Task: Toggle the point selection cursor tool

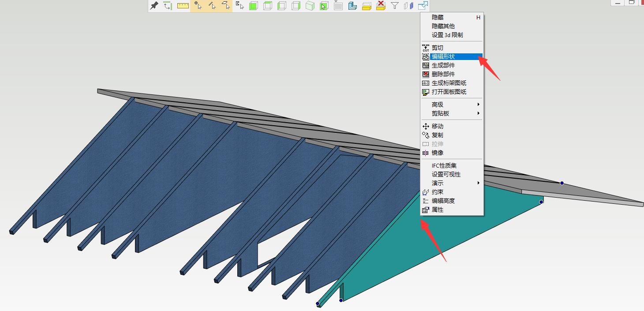Action: pyautogui.click(x=198, y=6)
